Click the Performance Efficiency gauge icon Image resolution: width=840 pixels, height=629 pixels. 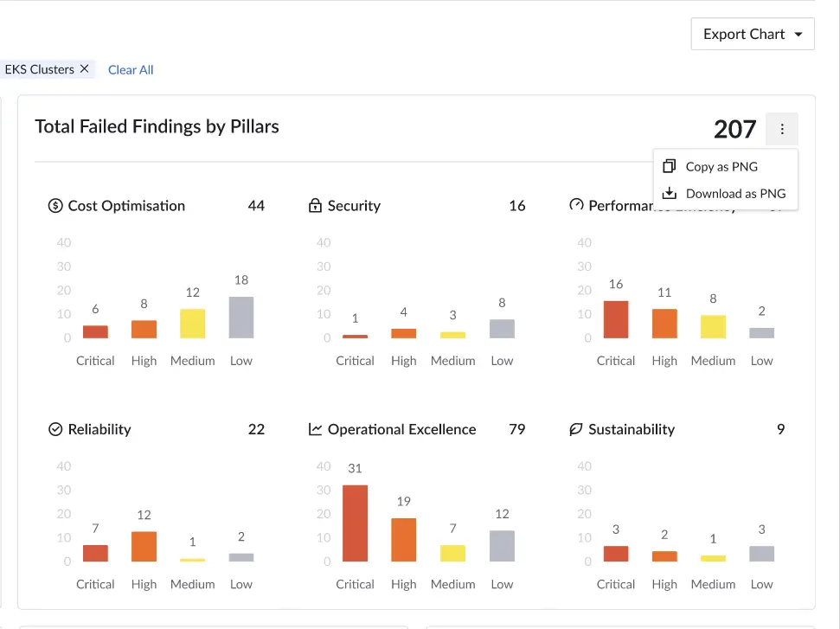pyautogui.click(x=576, y=206)
